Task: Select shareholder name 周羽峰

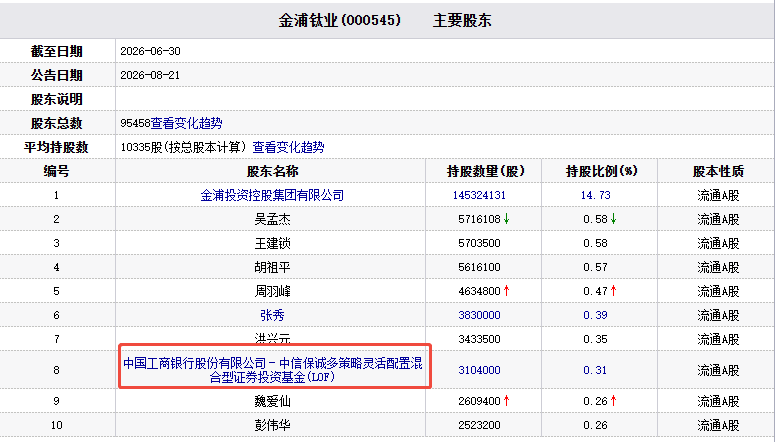Action: (x=272, y=291)
